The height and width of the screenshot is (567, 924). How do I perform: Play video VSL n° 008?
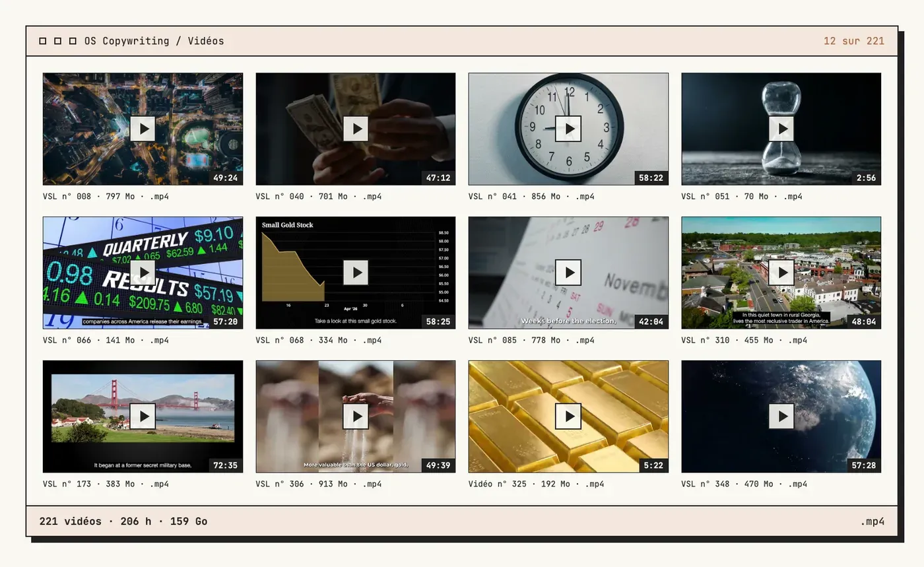tap(143, 129)
